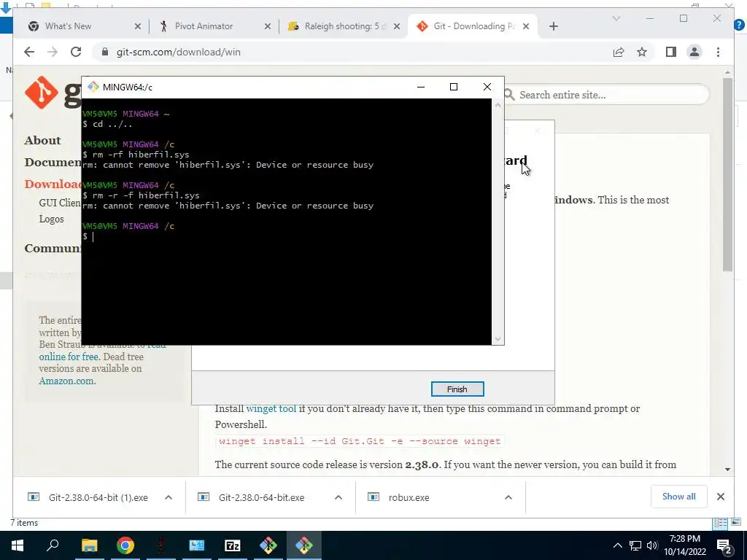Open 7-Zip from the taskbar
Screen dimensions: 747x560
pyautogui.click(x=233, y=545)
